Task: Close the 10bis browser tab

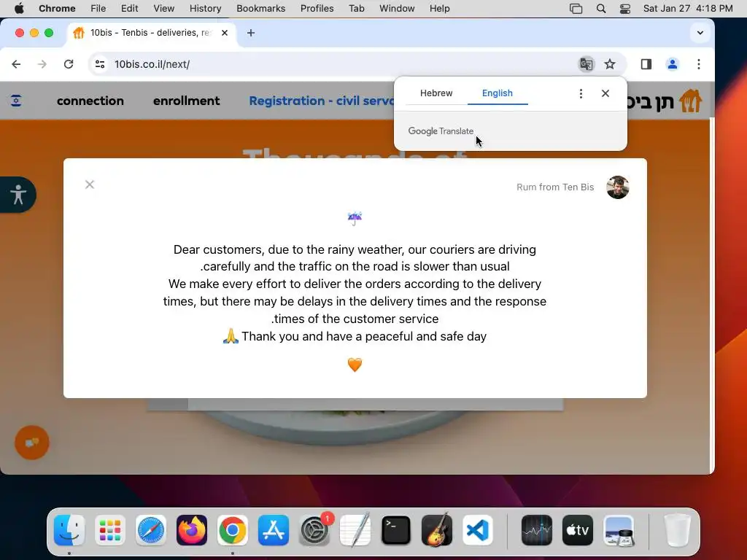Action: 225,33
